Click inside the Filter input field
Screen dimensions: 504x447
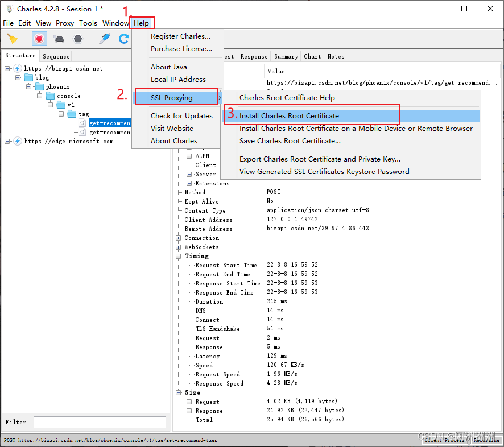click(100, 422)
